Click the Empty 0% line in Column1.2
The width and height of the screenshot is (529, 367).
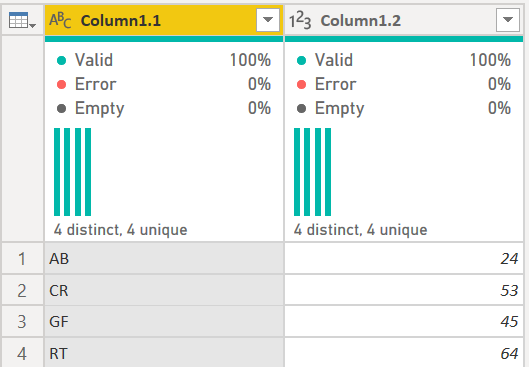click(404, 108)
